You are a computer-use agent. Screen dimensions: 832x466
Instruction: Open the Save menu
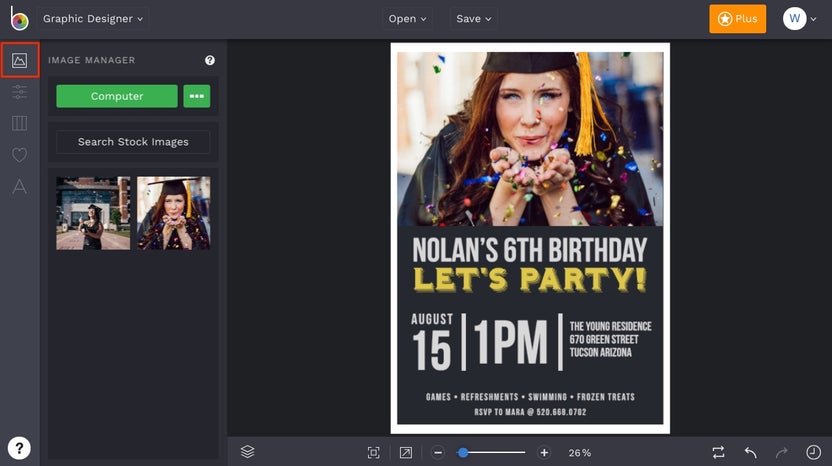(x=473, y=19)
